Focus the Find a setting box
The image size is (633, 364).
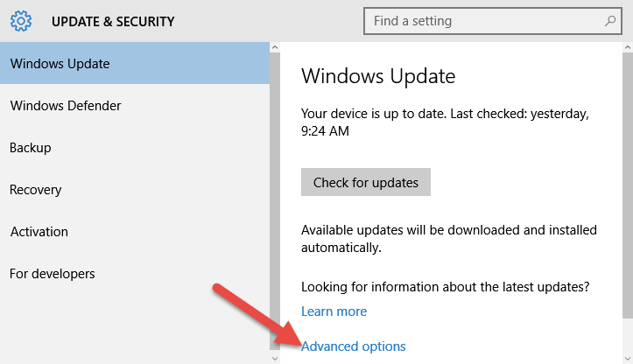(x=493, y=21)
